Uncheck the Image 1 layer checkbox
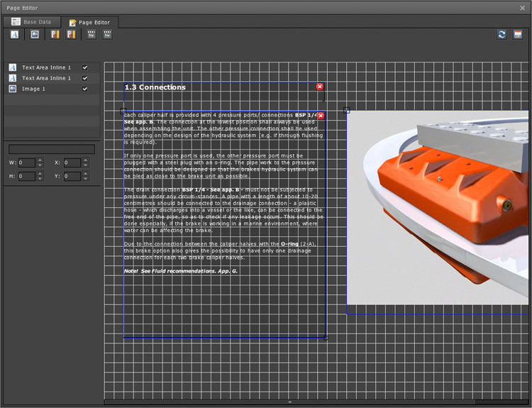The width and height of the screenshot is (532, 408). pyautogui.click(x=85, y=89)
